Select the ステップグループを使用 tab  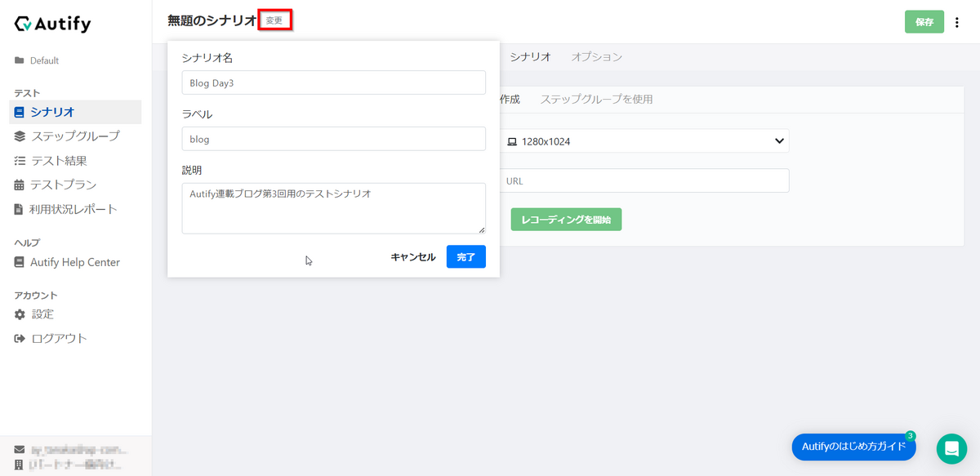coord(595,98)
